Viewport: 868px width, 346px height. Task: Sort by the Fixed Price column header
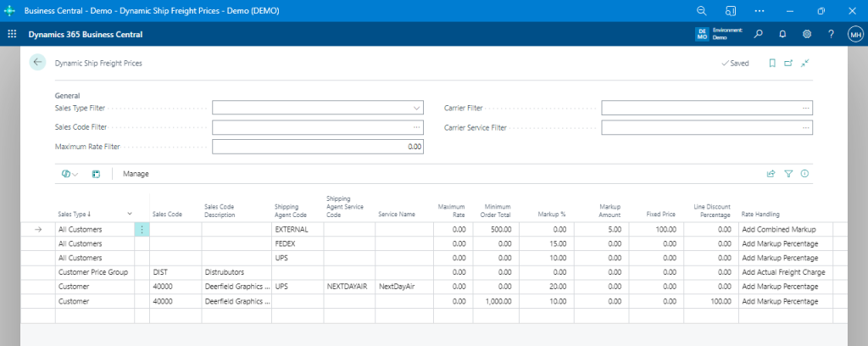coord(661,215)
